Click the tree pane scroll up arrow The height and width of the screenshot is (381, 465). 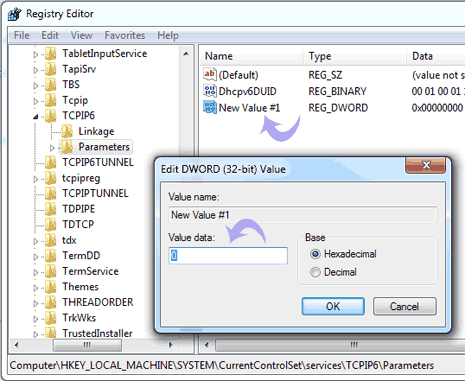tap(186, 54)
